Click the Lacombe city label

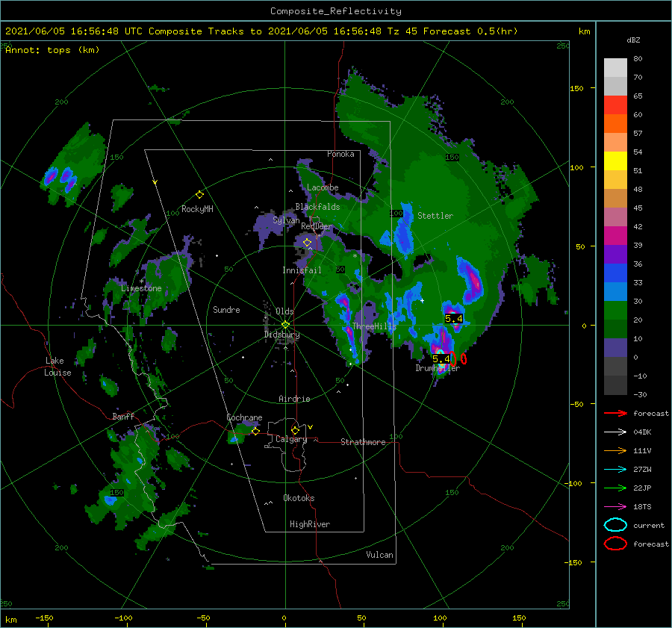tap(323, 187)
